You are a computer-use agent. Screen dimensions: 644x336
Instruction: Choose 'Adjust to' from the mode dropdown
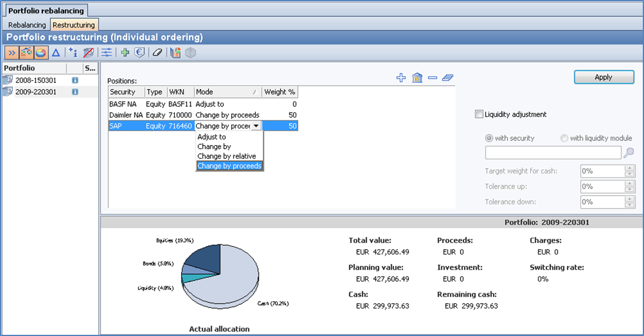tap(212, 137)
